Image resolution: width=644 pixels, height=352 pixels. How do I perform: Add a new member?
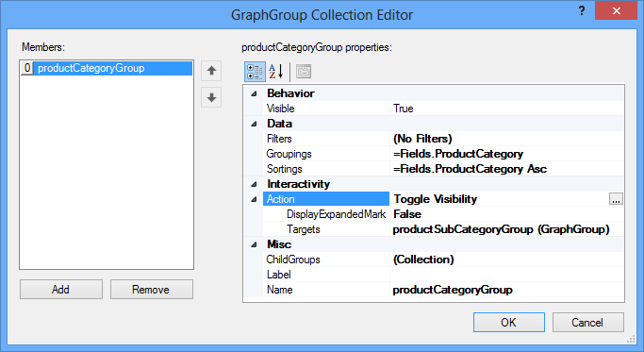point(60,290)
